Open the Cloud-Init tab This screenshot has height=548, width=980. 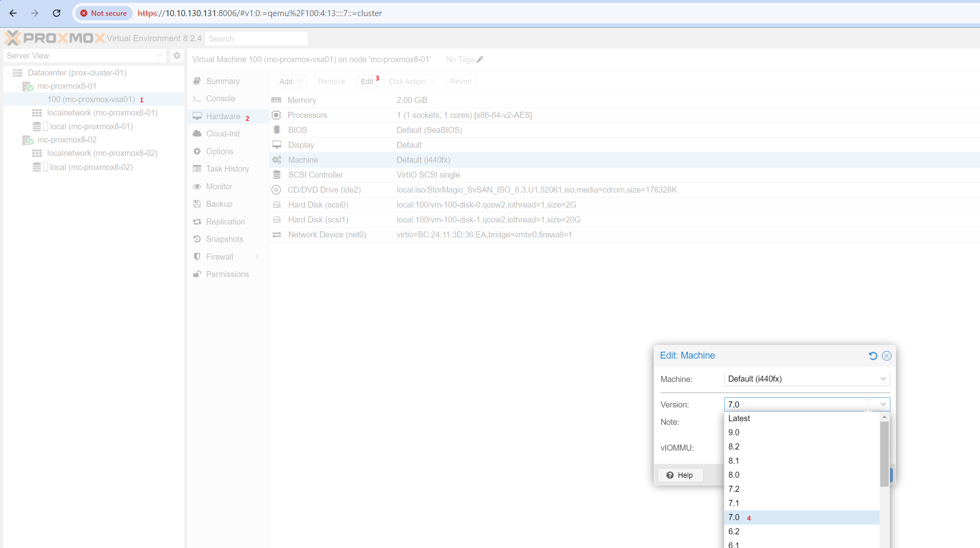(228, 134)
